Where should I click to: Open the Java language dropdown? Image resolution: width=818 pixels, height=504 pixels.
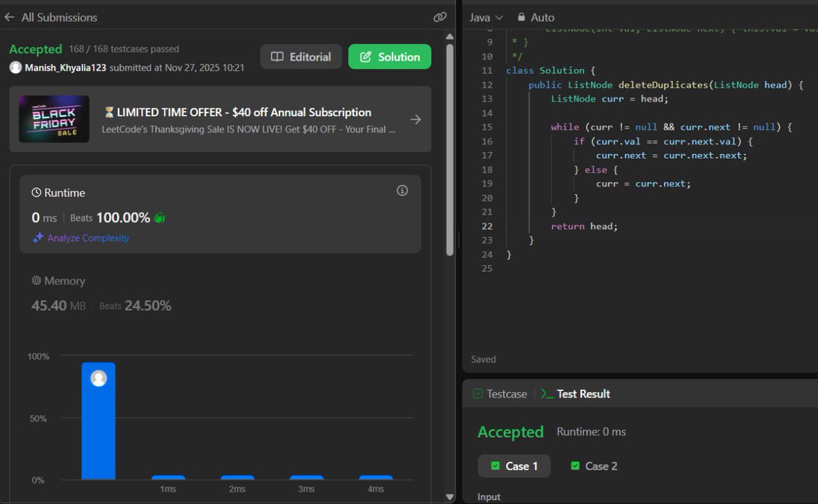(485, 17)
